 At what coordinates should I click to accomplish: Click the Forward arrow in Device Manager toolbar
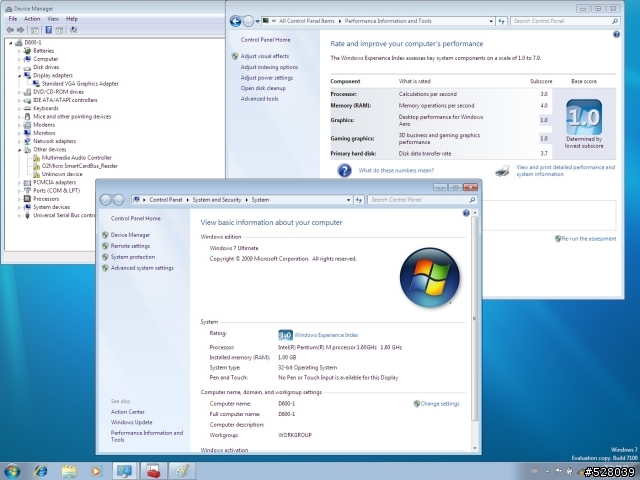pyautogui.click(x=20, y=30)
